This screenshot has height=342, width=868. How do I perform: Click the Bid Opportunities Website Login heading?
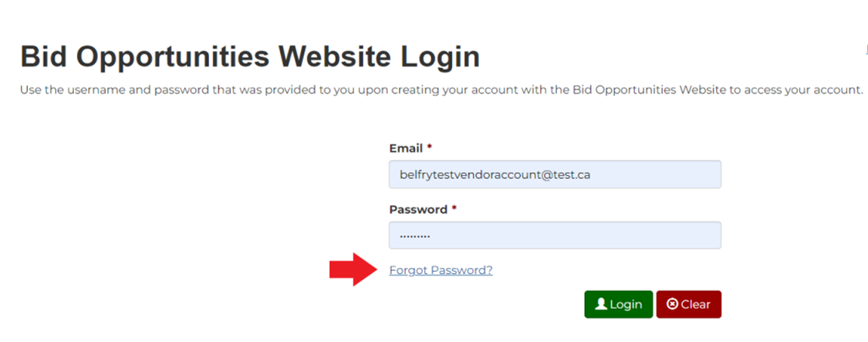(250, 56)
